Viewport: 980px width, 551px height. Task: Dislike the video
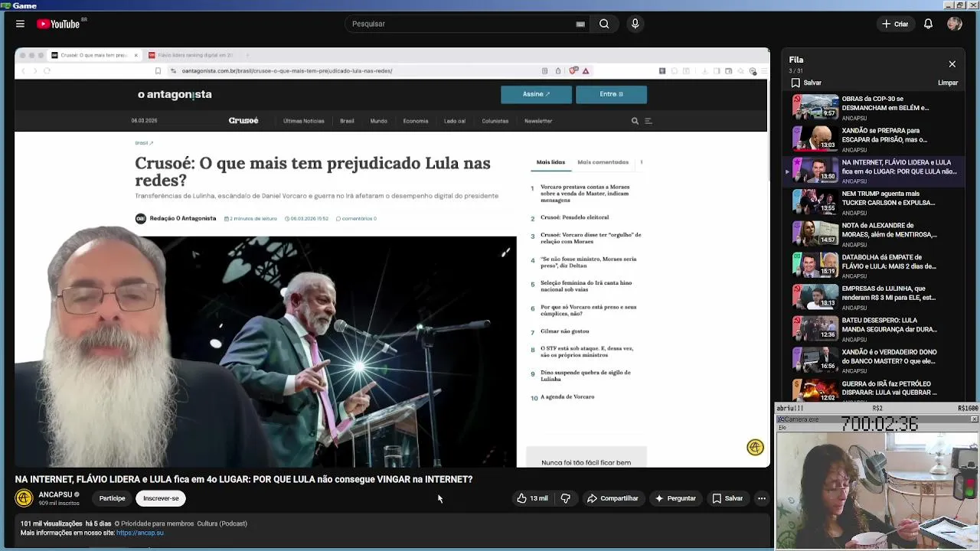tap(565, 498)
